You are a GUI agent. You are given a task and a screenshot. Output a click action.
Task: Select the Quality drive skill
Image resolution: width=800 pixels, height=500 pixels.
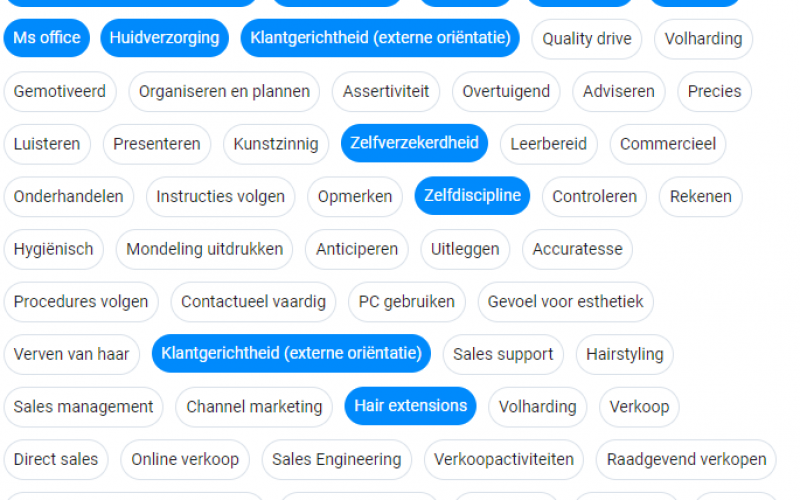click(587, 39)
